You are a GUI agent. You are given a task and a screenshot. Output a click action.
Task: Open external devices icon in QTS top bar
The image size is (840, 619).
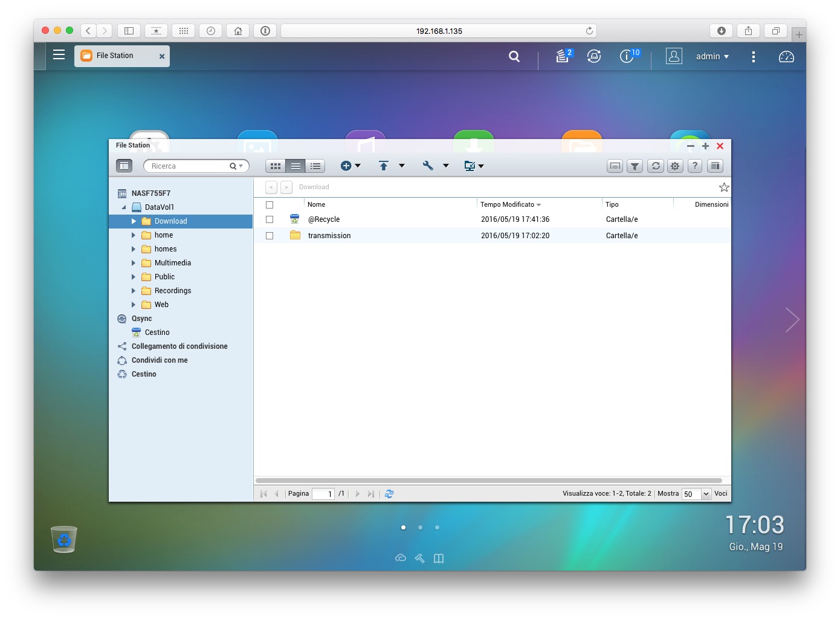coord(594,56)
